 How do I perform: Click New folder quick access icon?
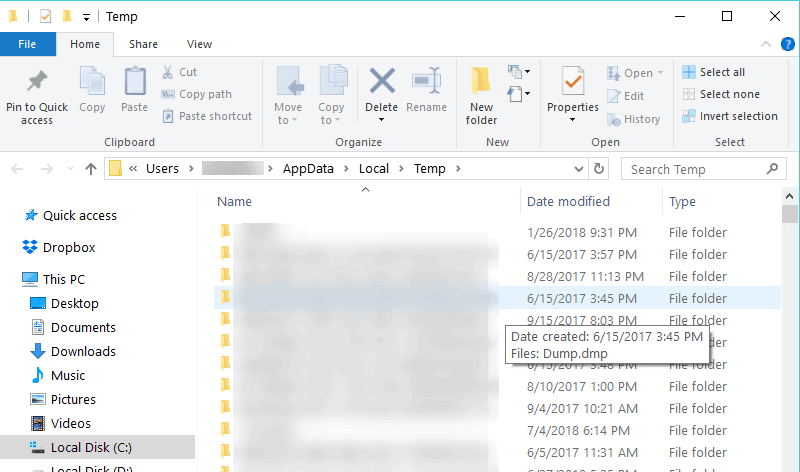tap(67, 16)
